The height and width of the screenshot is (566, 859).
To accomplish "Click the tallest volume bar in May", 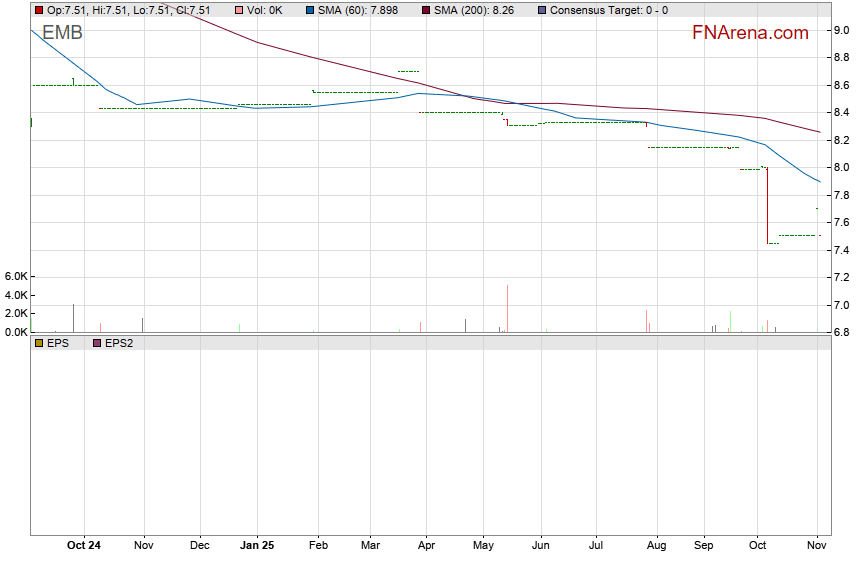I will click(507, 308).
